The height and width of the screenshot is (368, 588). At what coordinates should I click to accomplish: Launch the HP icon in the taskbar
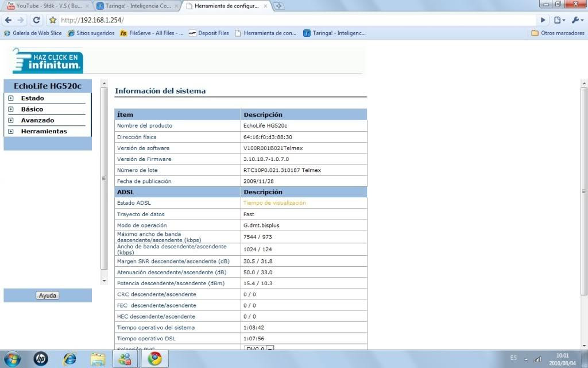[41, 359]
